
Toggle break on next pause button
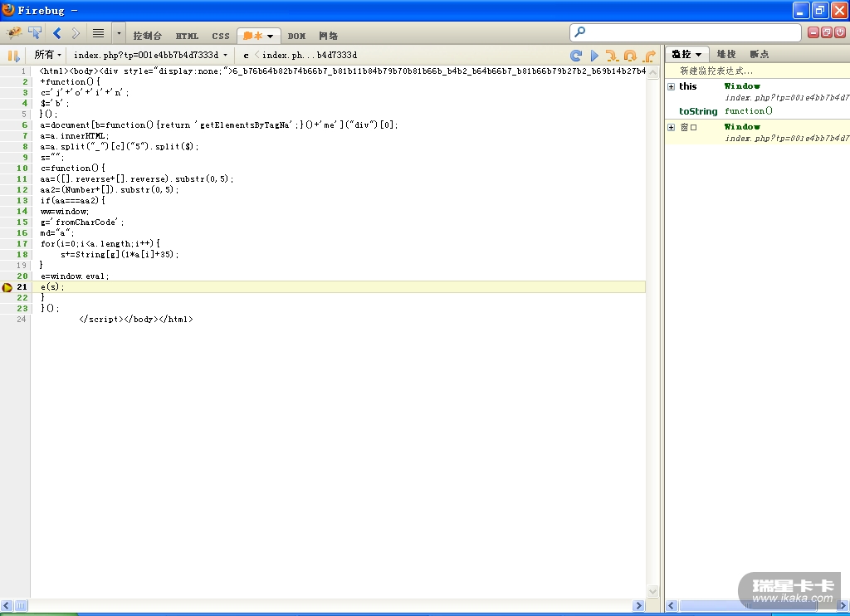tap(13, 56)
